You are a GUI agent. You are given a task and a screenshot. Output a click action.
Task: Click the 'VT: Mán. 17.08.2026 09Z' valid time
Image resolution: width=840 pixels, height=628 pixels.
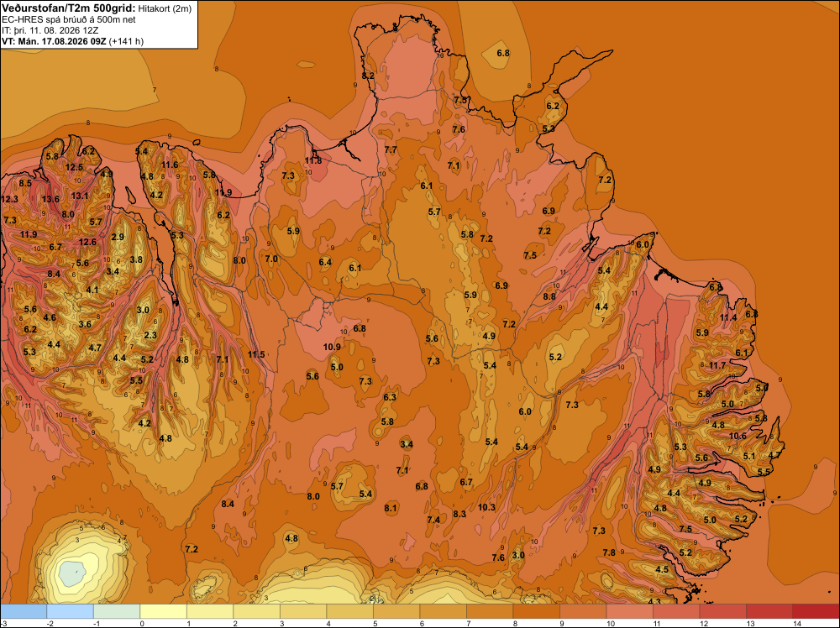tap(54, 41)
